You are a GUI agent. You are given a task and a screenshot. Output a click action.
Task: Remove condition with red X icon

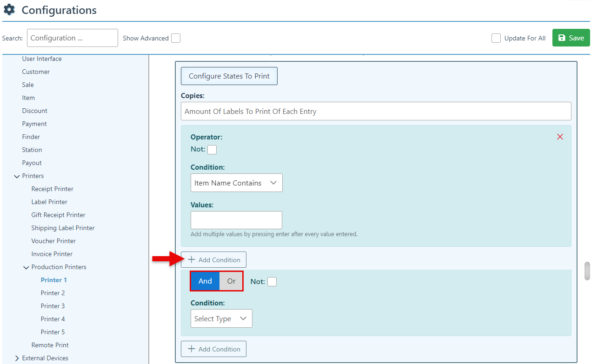(x=560, y=137)
